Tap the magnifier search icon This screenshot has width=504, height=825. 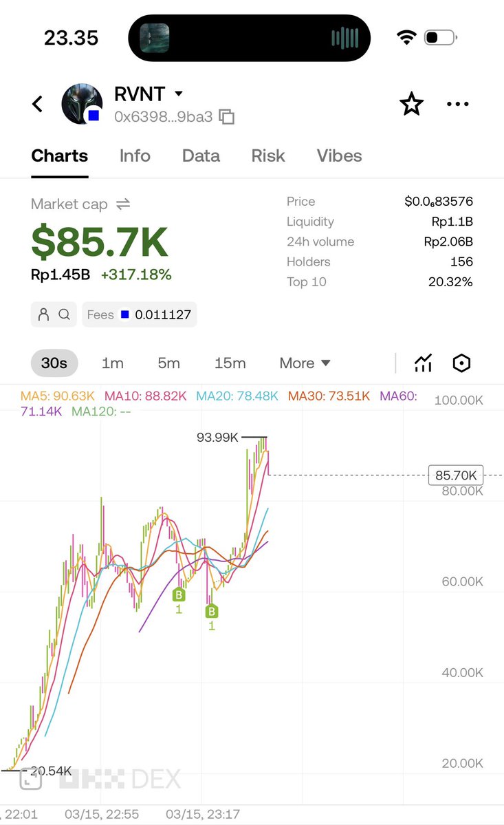tap(64, 314)
